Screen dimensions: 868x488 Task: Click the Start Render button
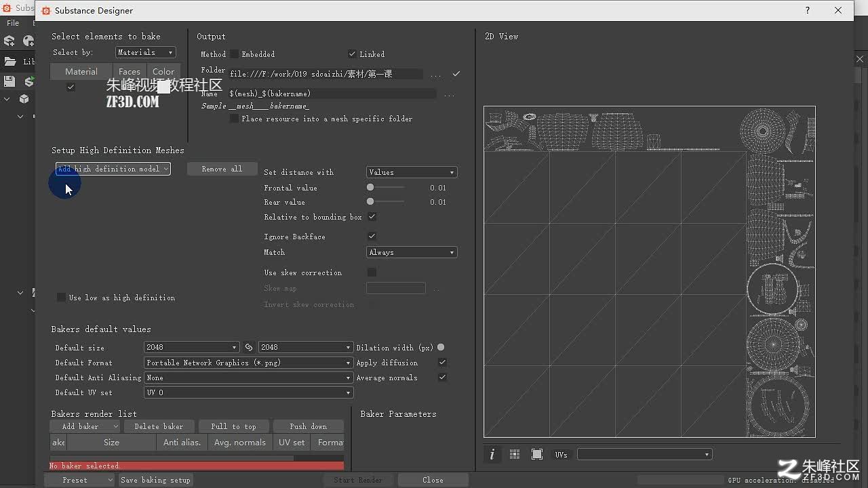tap(358, 480)
